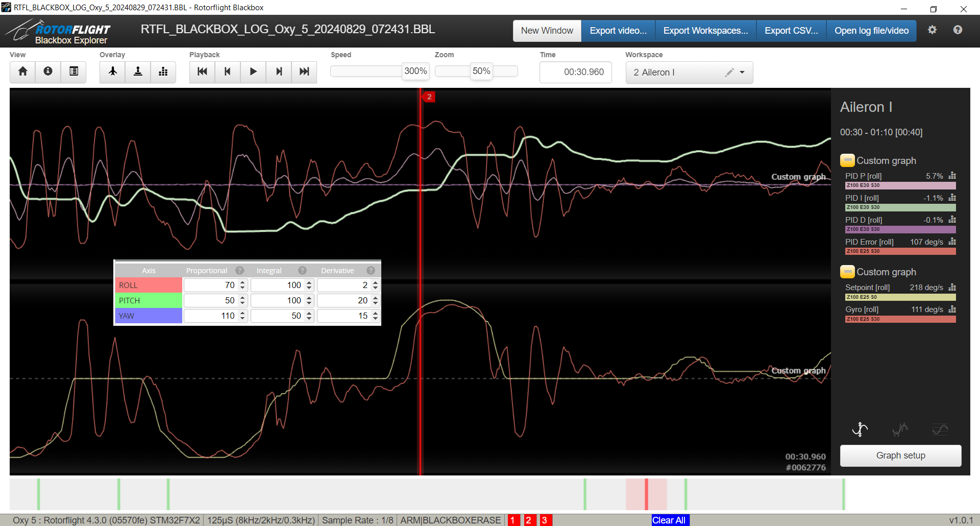The image size is (980, 526).
Task: Collapse the first Custom graph group
Action: 847,160
